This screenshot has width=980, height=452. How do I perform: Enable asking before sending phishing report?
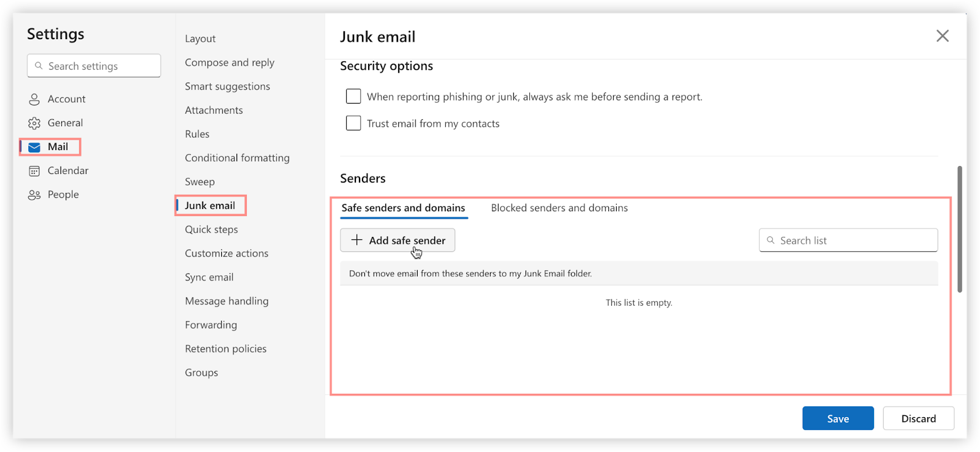[x=353, y=96]
